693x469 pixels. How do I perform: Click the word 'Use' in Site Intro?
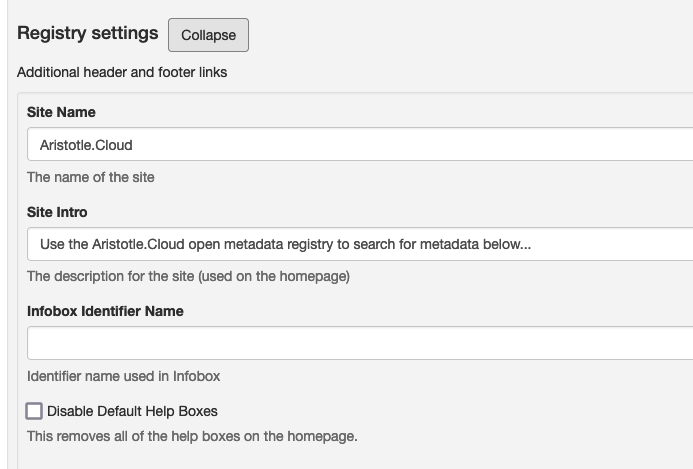point(51,244)
